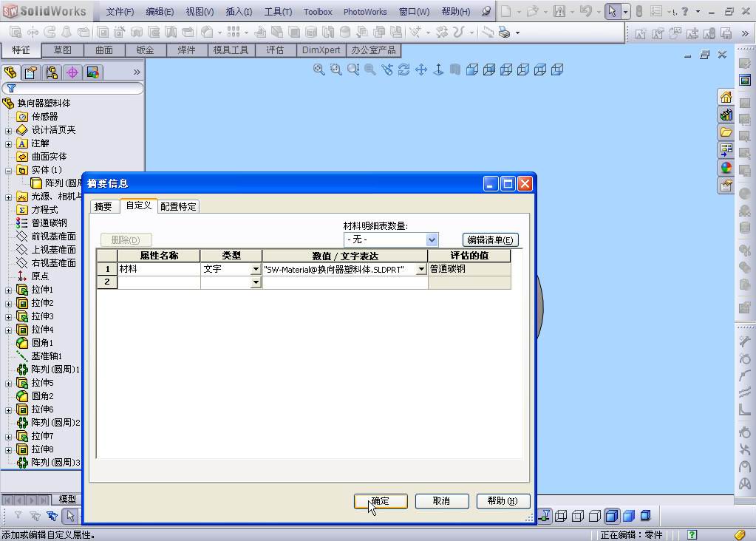
Task: Click the Help question mark in status bar
Action: (692, 534)
